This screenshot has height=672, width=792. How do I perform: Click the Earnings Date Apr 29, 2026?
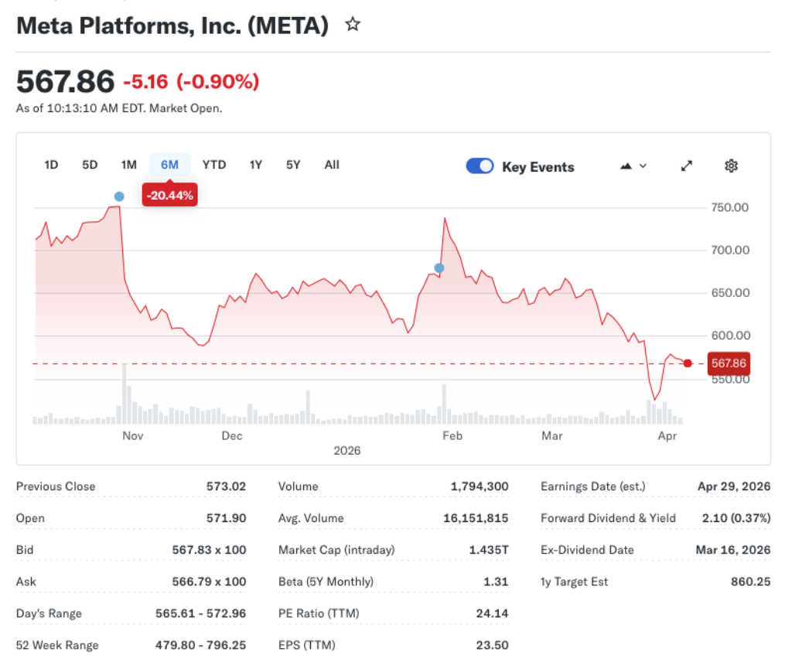pos(734,486)
